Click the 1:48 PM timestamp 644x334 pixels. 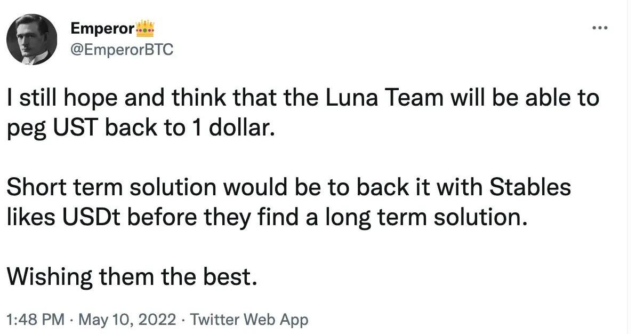coord(35,320)
